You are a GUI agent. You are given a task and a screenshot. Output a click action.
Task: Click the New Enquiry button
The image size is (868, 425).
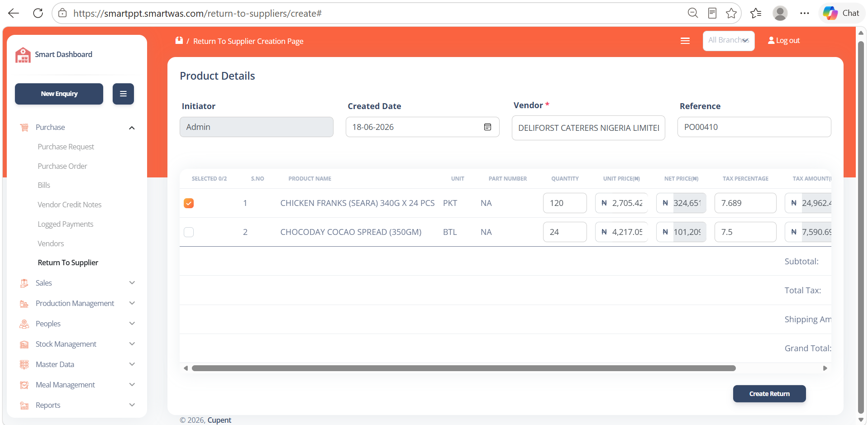click(59, 94)
